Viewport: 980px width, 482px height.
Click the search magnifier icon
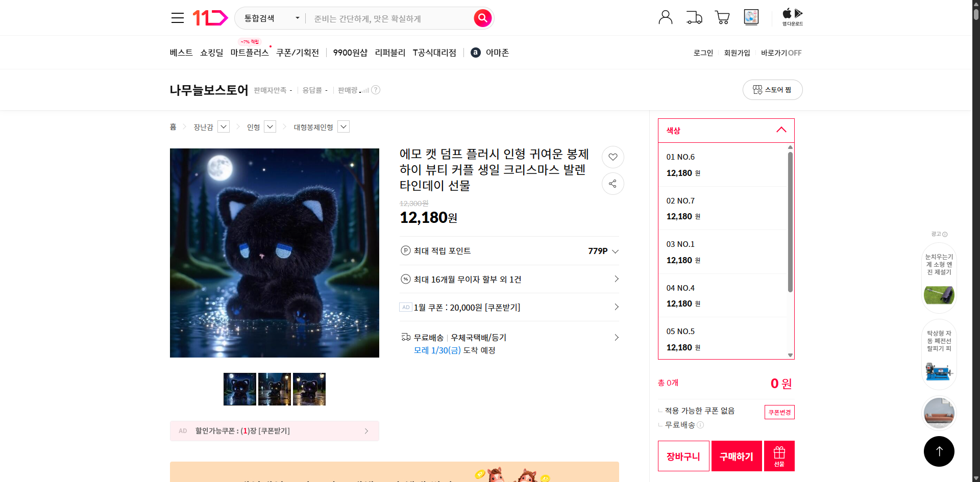coord(482,18)
